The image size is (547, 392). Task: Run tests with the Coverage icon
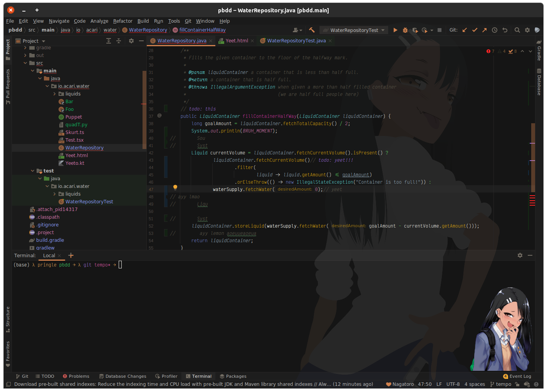[x=415, y=30]
